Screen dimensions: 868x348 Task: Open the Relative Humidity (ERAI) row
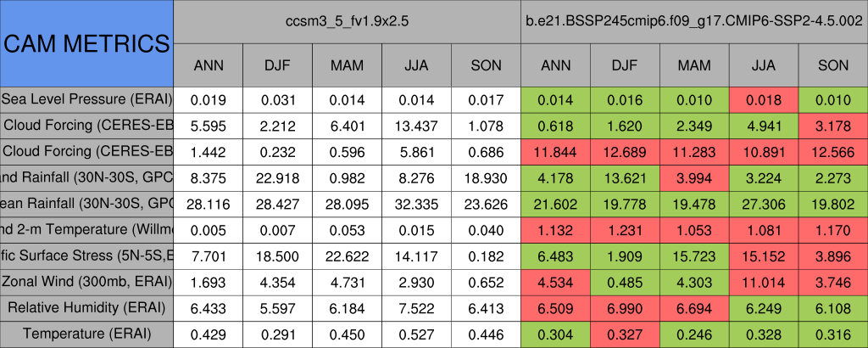pos(86,307)
